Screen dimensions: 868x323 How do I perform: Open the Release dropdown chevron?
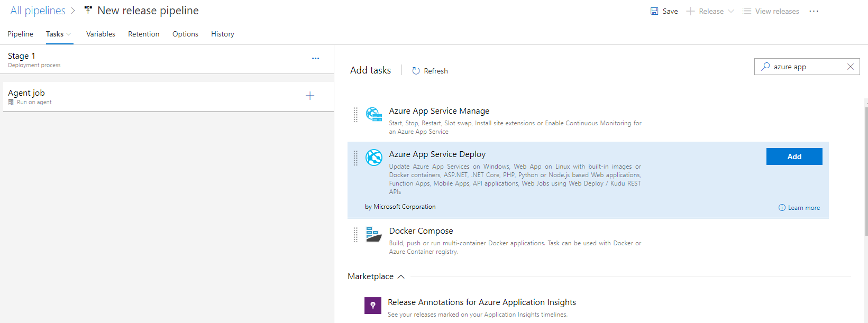tap(731, 11)
